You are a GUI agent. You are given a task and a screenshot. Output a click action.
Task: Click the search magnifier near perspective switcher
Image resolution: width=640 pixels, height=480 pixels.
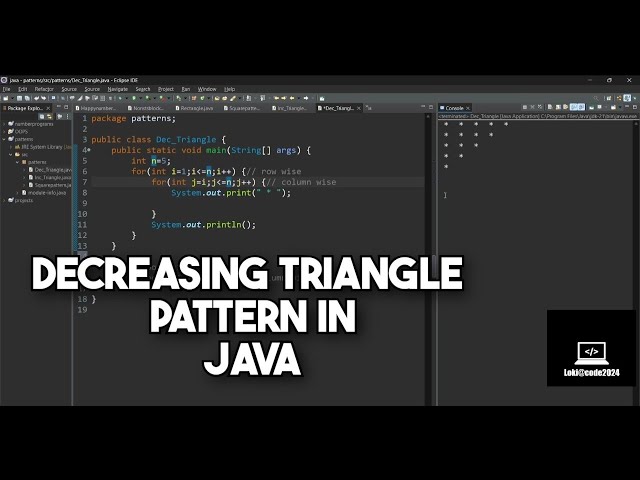pos(596,98)
